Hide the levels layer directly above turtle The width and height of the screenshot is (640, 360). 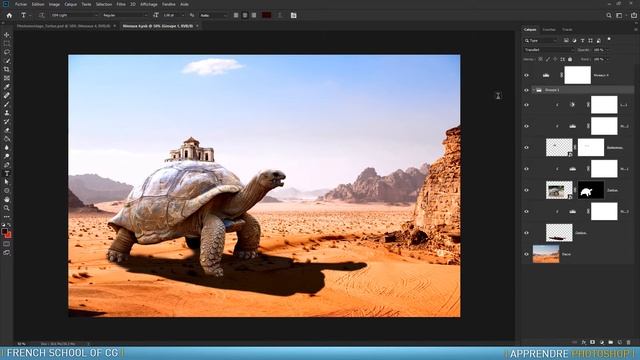tap(527, 169)
